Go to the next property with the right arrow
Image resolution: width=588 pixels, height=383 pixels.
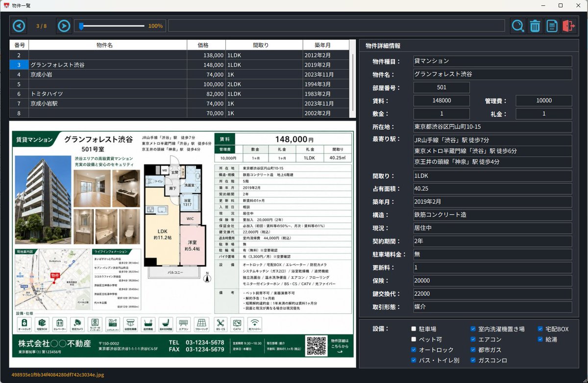coord(64,26)
